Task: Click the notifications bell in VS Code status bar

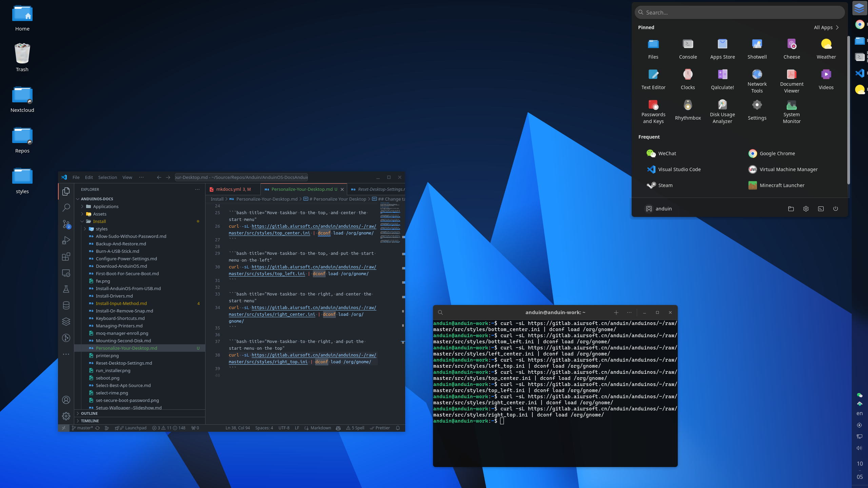Action: click(398, 428)
